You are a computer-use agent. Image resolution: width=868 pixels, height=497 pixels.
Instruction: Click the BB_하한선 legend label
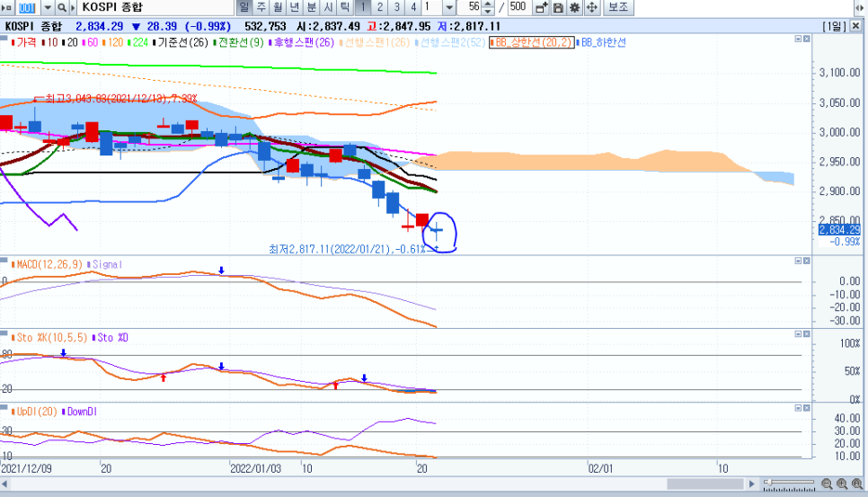point(601,42)
